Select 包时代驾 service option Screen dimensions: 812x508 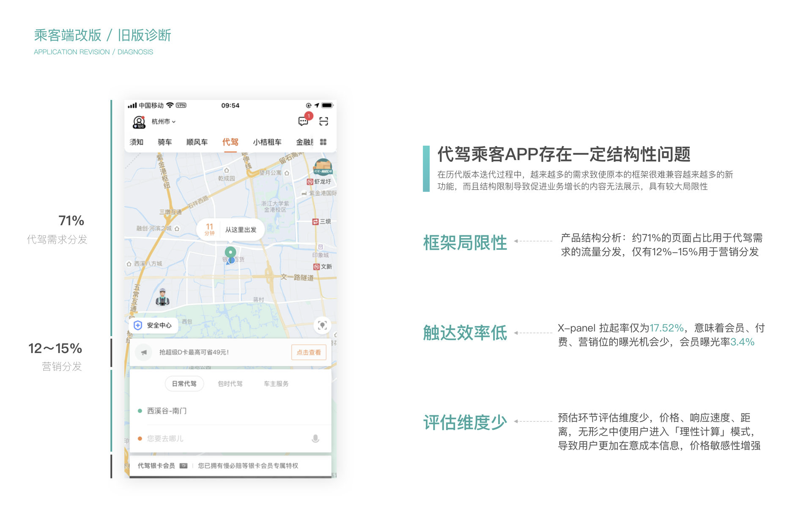[x=230, y=384]
